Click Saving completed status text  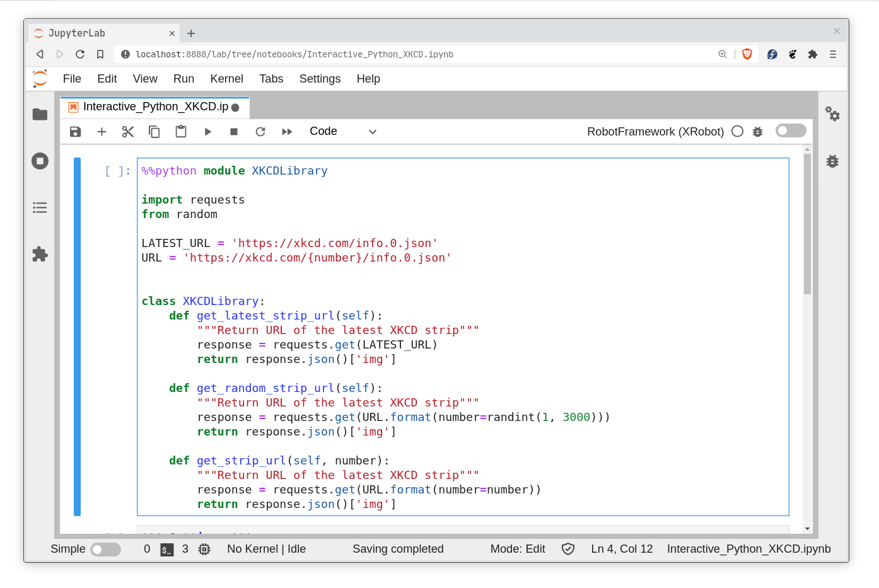pyautogui.click(x=398, y=549)
